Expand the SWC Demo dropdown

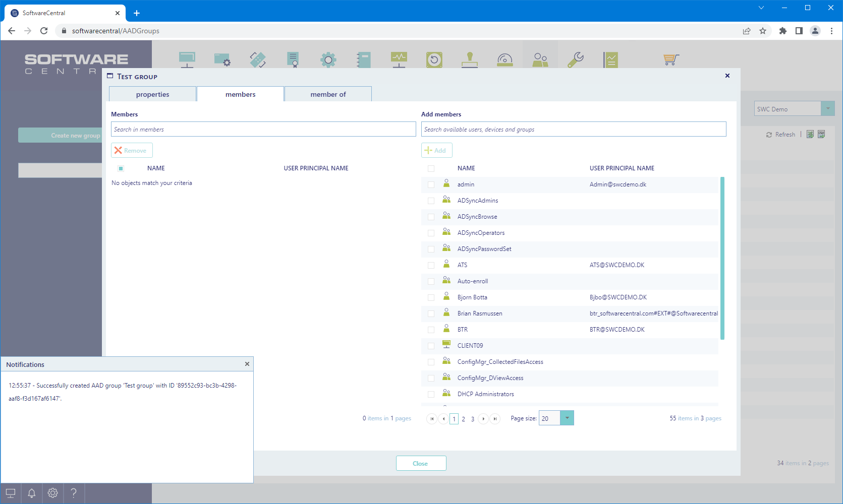point(827,109)
